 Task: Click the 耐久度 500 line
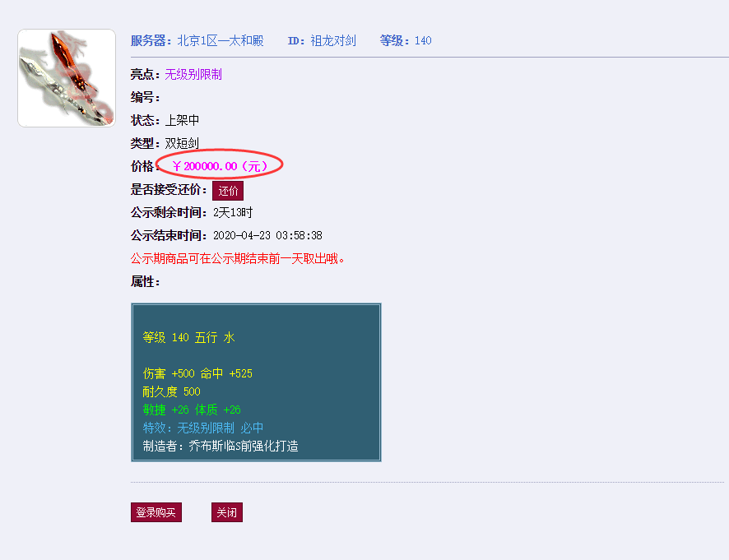pyautogui.click(x=172, y=391)
